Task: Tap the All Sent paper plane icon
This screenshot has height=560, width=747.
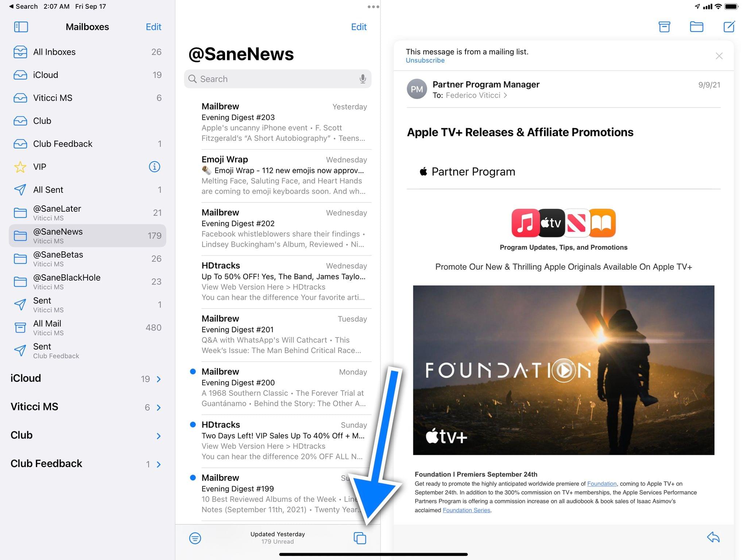Action: (x=20, y=190)
